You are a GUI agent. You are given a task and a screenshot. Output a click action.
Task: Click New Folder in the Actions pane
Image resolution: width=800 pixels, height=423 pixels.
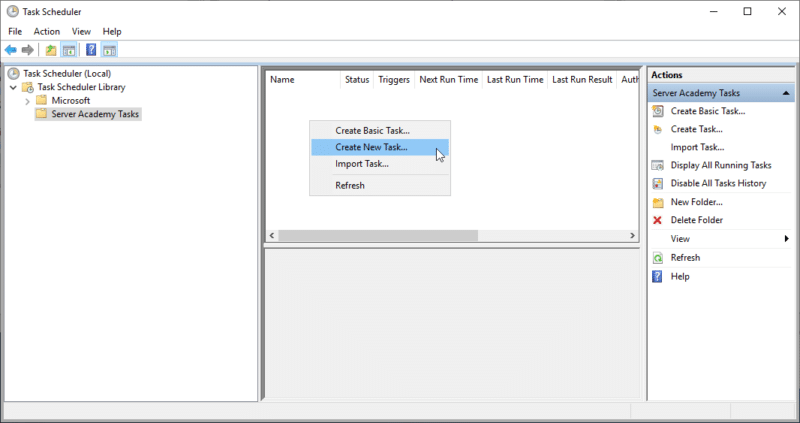click(x=697, y=202)
